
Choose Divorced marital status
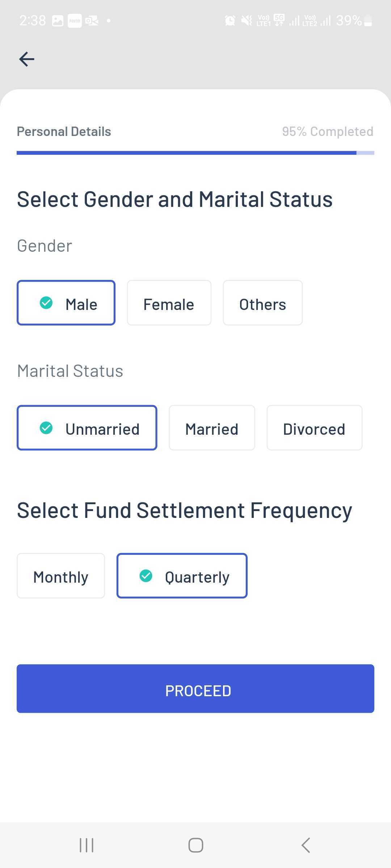[x=314, y=428]
